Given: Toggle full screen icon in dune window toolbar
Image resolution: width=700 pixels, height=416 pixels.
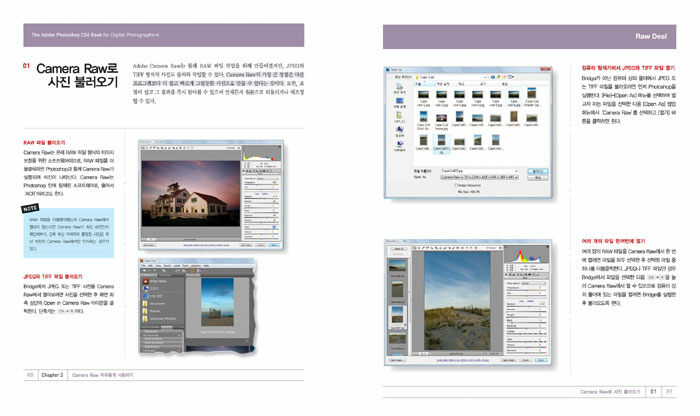Looking at the screenshot, I should pos(500,248).
